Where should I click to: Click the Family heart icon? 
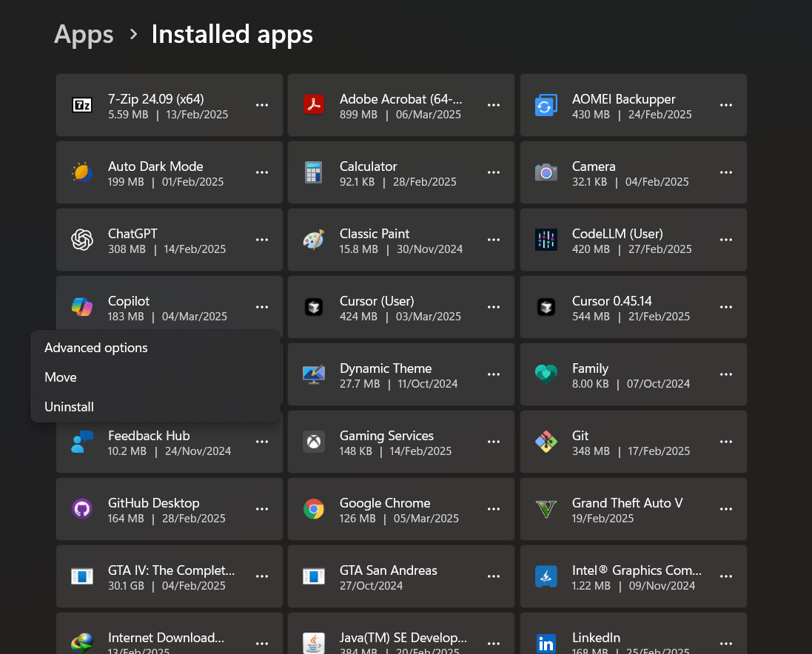pyautogui.click(x=546, y=374)
